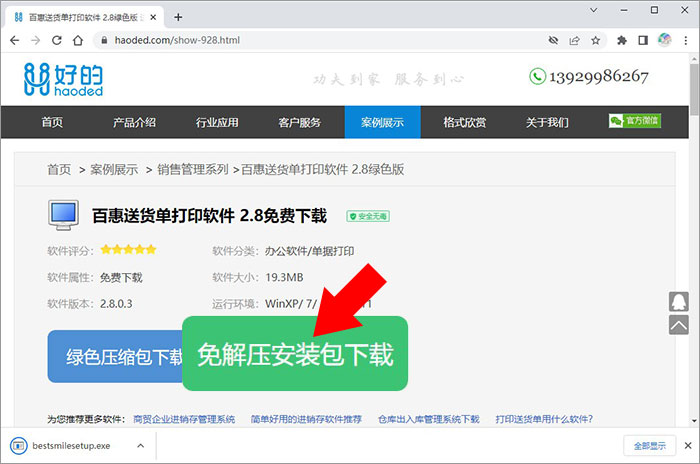Click the 案例展示 breadcrumb link
The image size is (700, 464).
click(114, 170)
